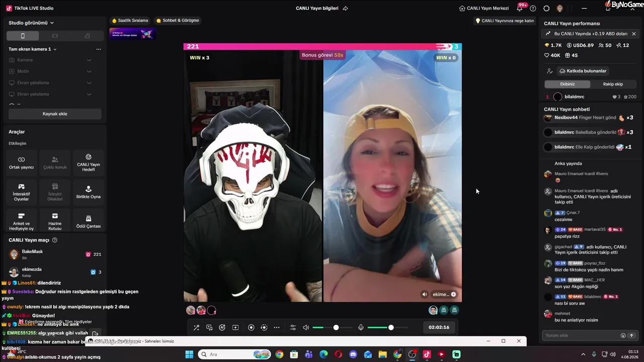This screenshot has width=644, height=362.
Task: Open the audio mixer settings icon
Action: pyautogui.click(x=293, y=328)
